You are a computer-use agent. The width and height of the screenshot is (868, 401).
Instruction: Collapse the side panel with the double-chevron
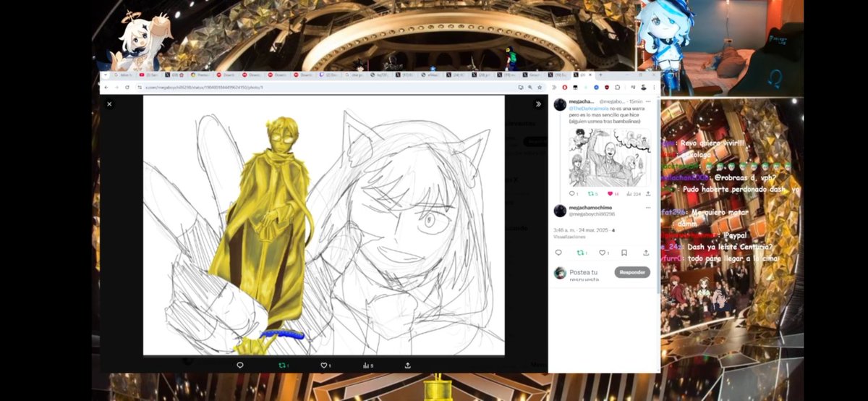pyautogui.click(x=538, y=104)
